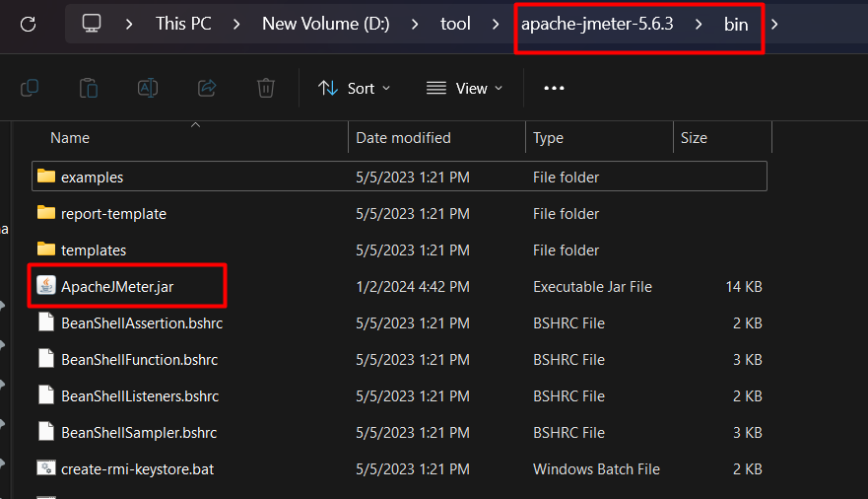Click the Share icon in toolbar
This screenshot has height=499, width=868.
(207, 88)
